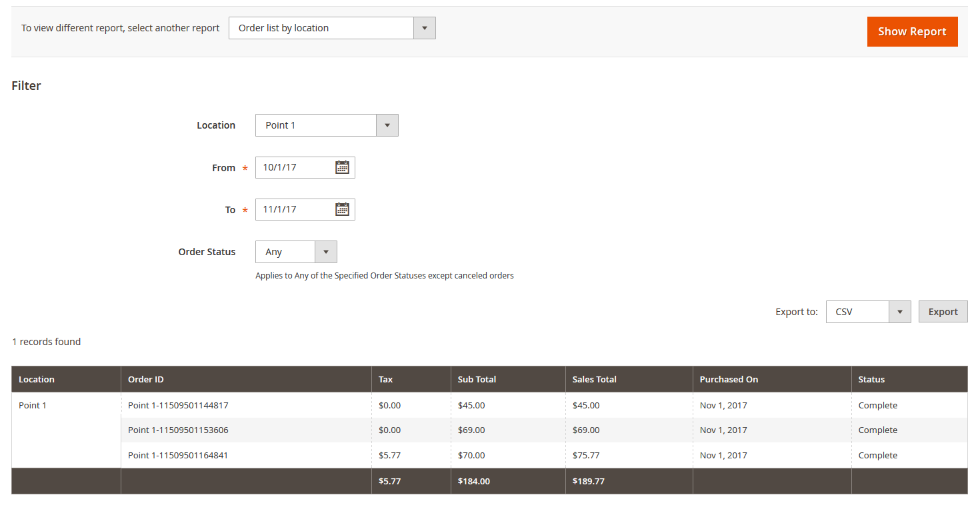Click the Location dropdown arrow
980x509 pixels.
click(387, 125)
